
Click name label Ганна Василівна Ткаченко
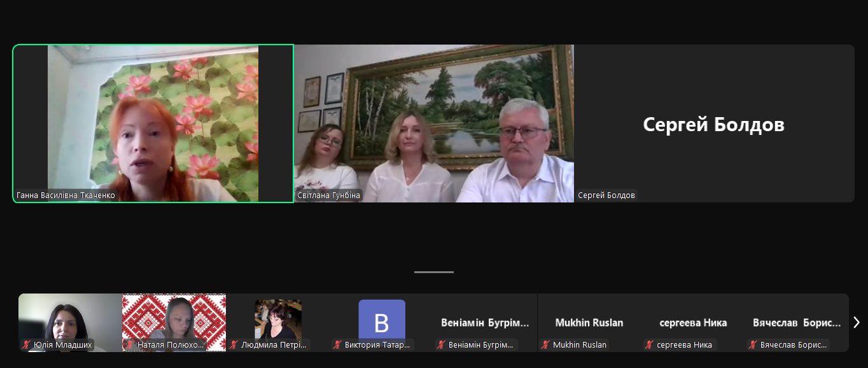tap(66, 195)
